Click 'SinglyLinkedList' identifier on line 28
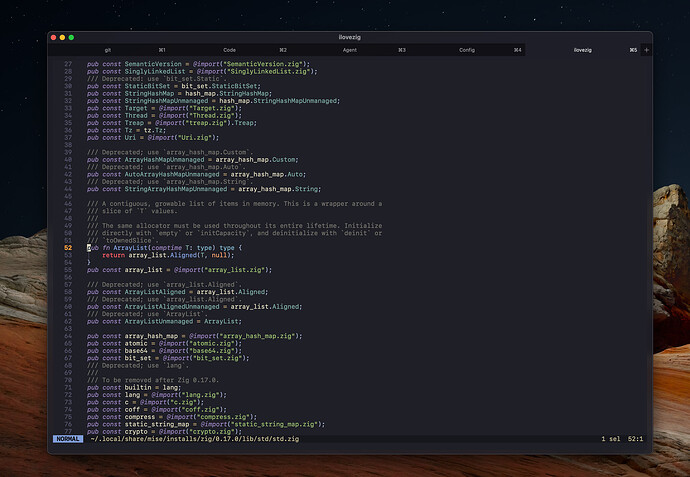 pyautogui.click(x=154, y=71)
